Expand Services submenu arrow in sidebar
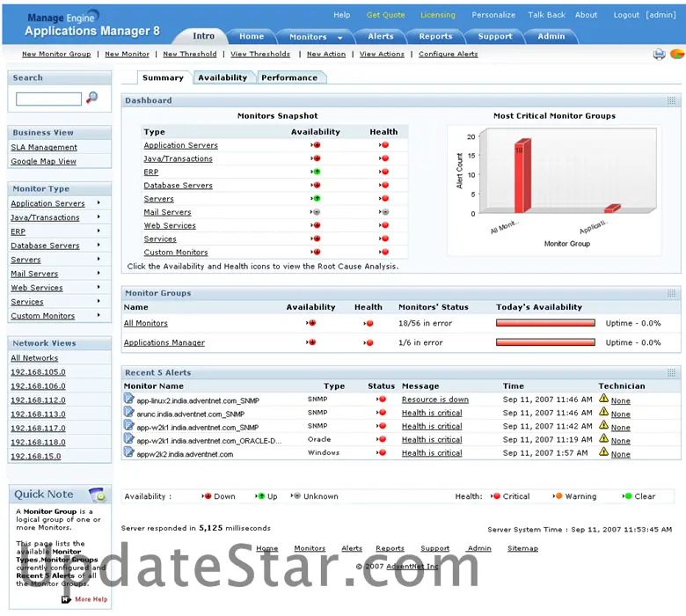 coord(99,301)
